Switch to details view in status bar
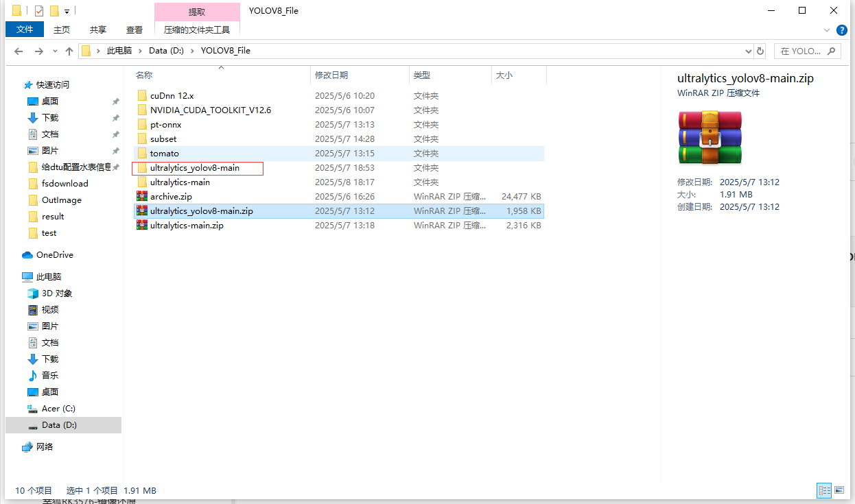855x504 pixels. coord(824,490)
